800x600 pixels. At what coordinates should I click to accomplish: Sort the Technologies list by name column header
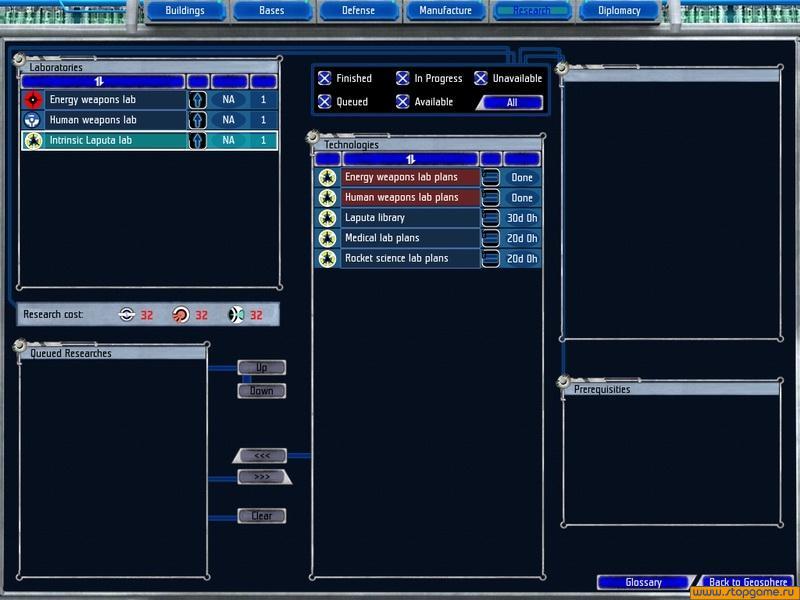pyautogui.click(x=410, y=159)
